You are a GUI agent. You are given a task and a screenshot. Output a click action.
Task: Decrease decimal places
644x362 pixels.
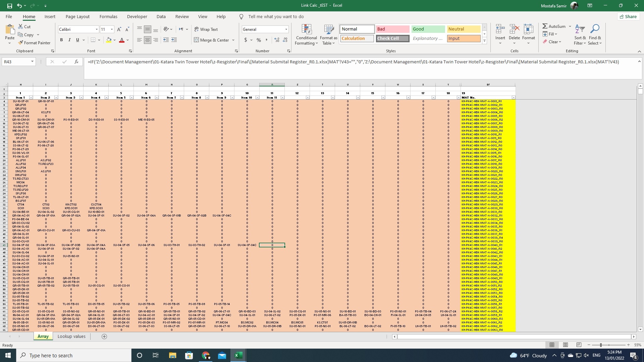click(x=285, y=40)
